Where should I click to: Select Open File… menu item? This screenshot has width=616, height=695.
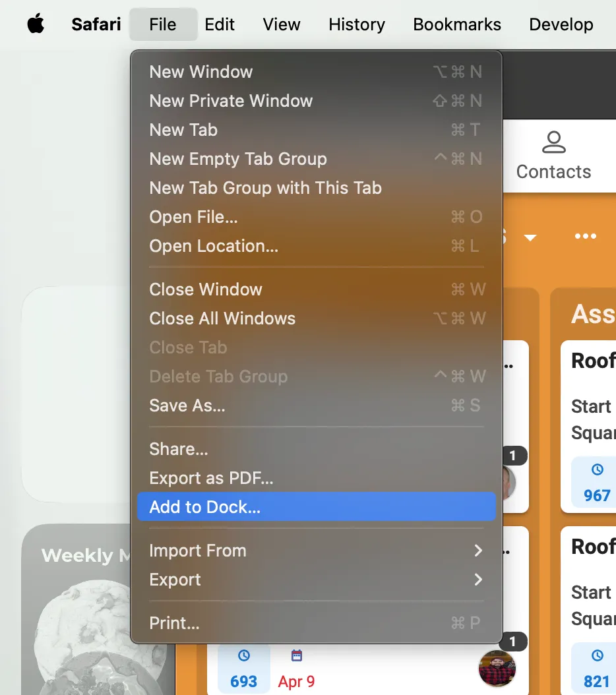(x=317, y=217)
